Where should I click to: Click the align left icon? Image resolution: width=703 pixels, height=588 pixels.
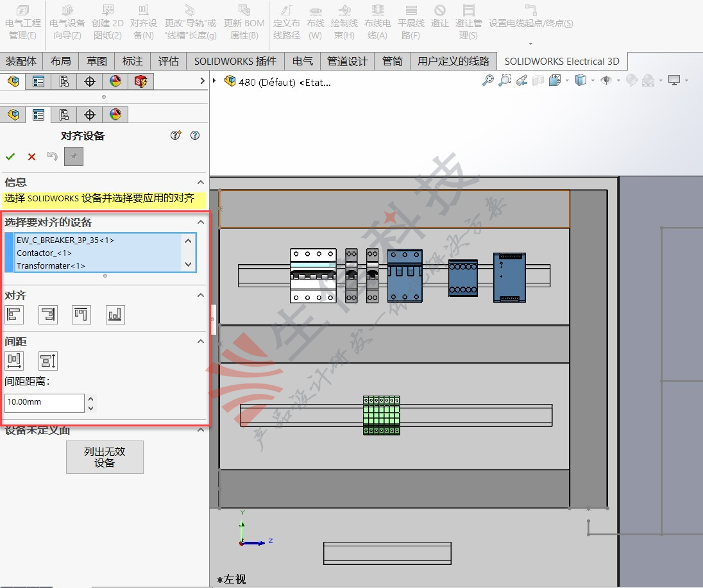pyautogui.click(x=14, y=315)
